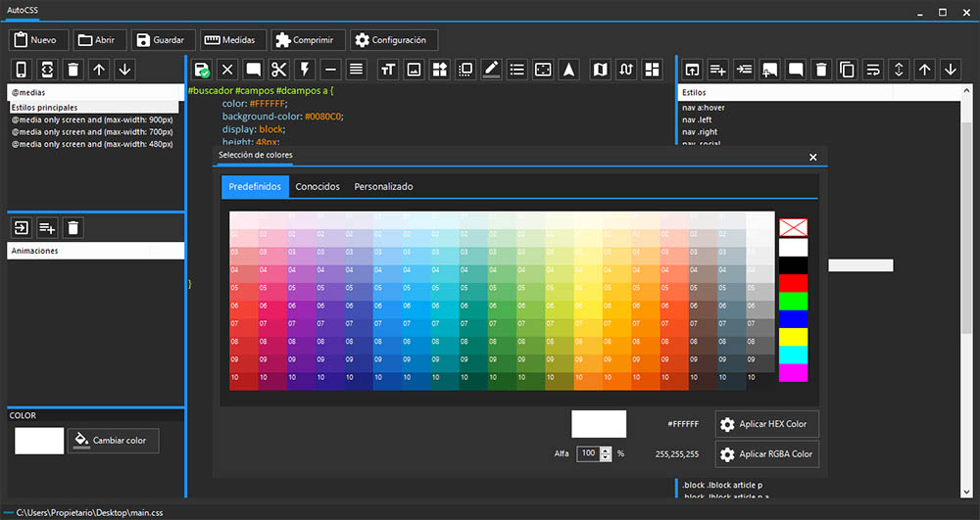The height and width of the screenshot is (520, 980).
Task: Switch to the Conocidos tab
Action: click(318, 186)
